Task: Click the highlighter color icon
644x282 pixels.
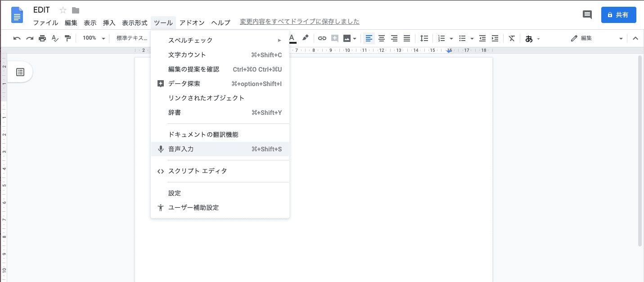Action: [305, 38]
